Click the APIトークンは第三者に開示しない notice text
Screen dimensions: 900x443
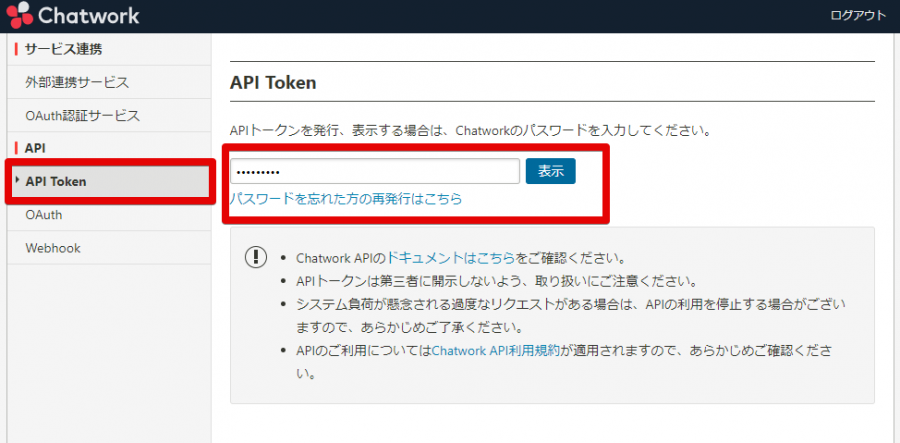(496, 282)
